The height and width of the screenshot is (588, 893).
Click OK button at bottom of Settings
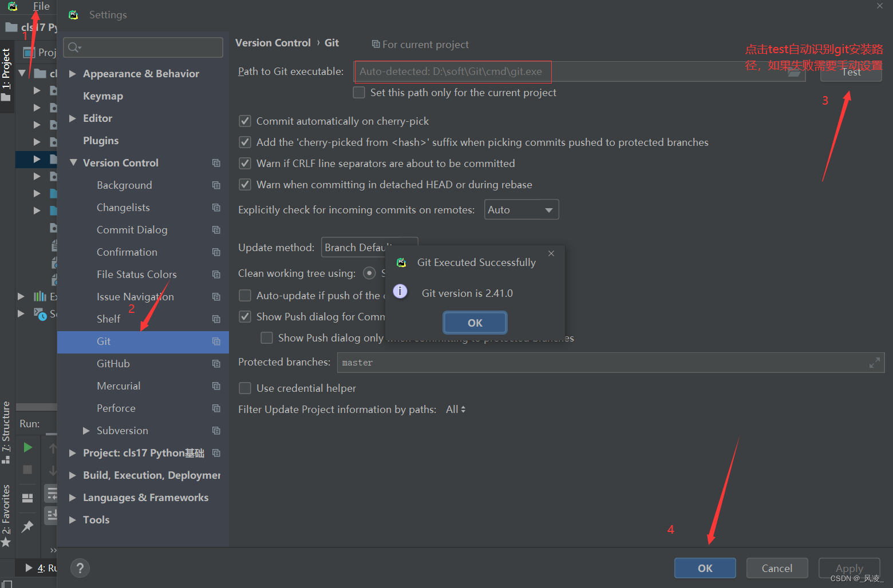click(705, 569)
